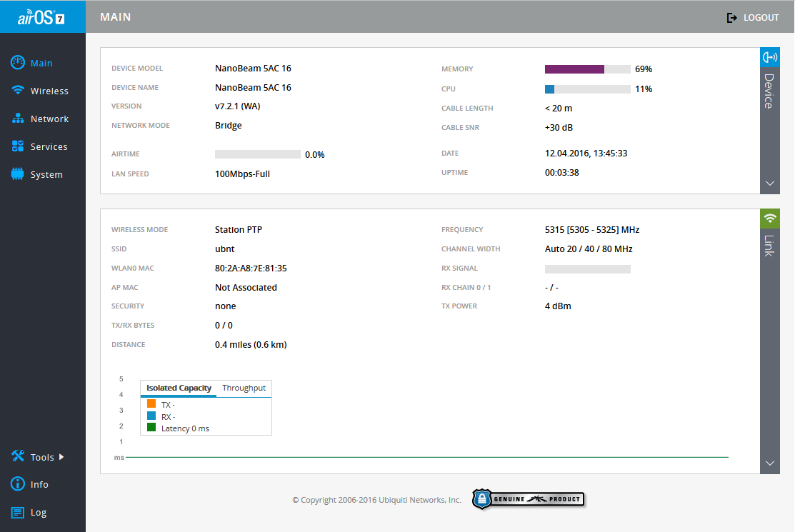This screenshot has width=795, height=532.
Task: Click the CPU percentage 11%
Action: click(644, 89)
